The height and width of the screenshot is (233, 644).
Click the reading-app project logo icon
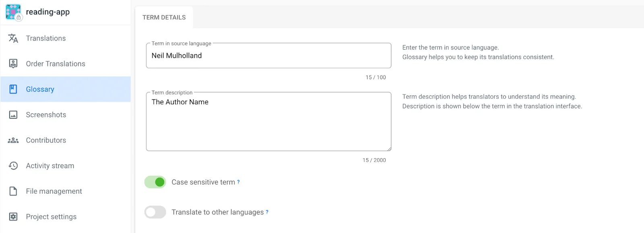pyautogui.click(x=13, y=12)
